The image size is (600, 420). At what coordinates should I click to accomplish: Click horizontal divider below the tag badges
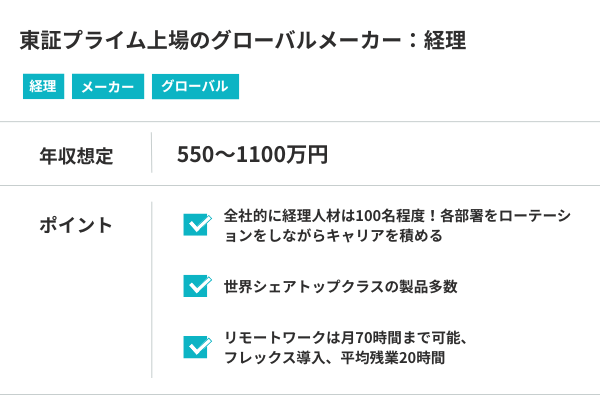[x=300, y=122]
